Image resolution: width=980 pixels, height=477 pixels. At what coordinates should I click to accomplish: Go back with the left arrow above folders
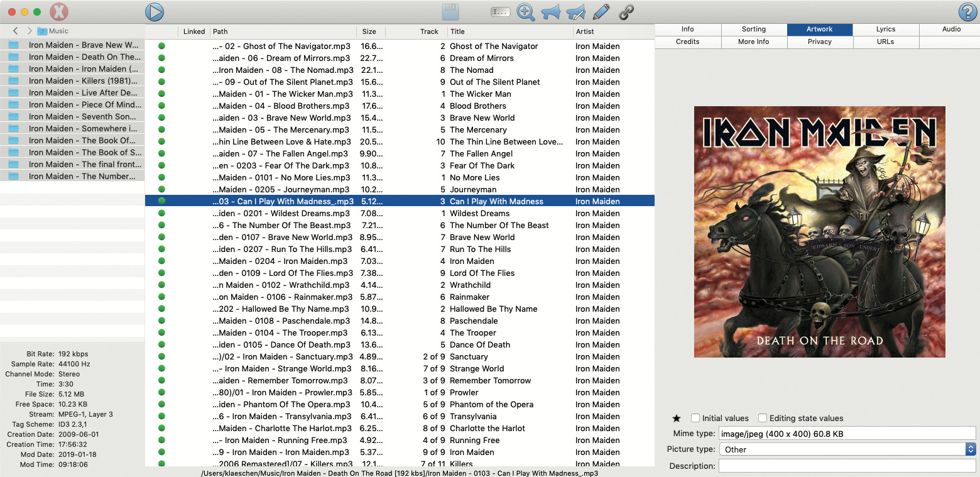pos(16,31)
